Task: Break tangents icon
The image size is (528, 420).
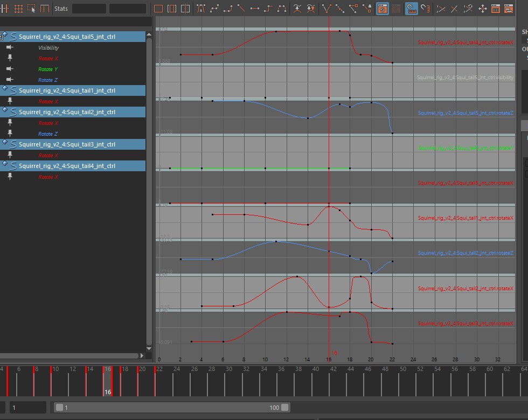Action: [x=326, y=9]
